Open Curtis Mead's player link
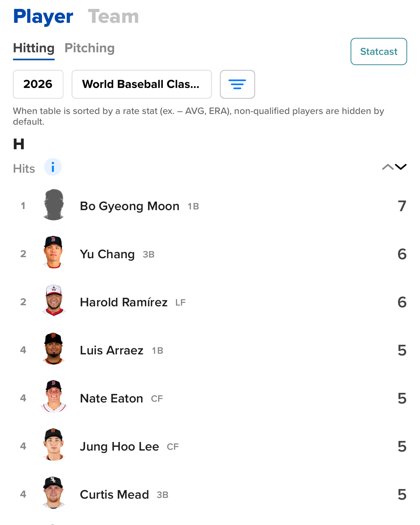This screenshot has height=525, width=420. click(x=114, y=494)
